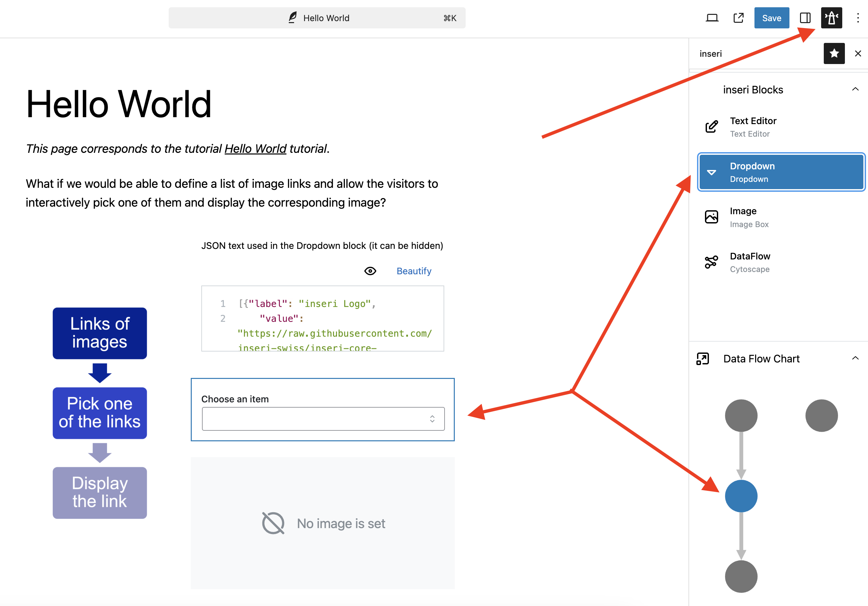The width and height of the screenshot is (868, 606).
Task: Select the DataFlow Cytoscape block icon
Action: (x=711, y=262)
